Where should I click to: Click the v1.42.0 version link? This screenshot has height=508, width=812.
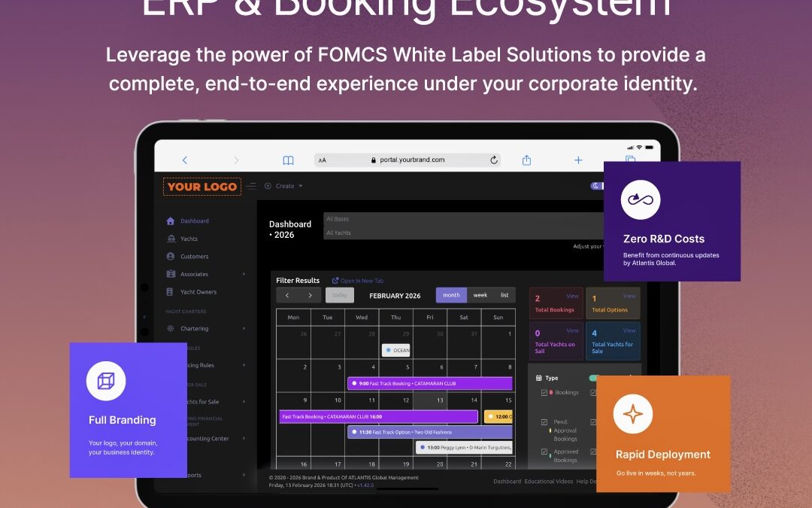[x=365, y=485]
